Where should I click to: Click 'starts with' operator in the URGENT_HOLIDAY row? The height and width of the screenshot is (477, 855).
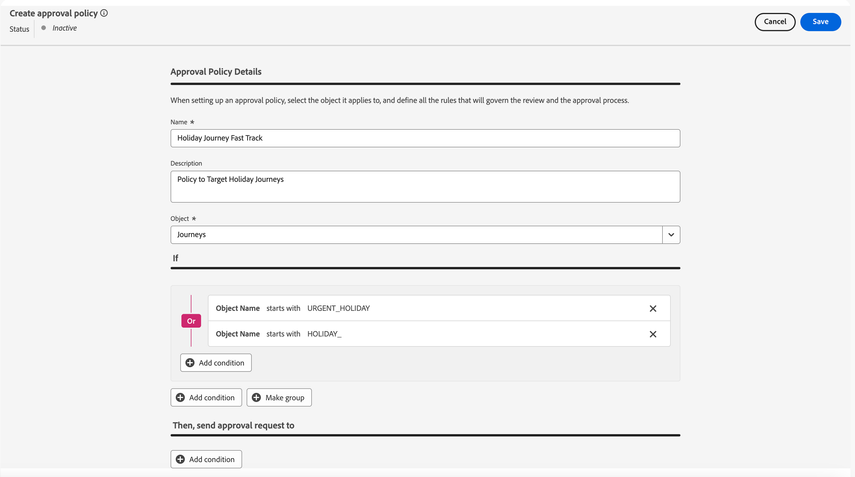[x=283, y=309]
